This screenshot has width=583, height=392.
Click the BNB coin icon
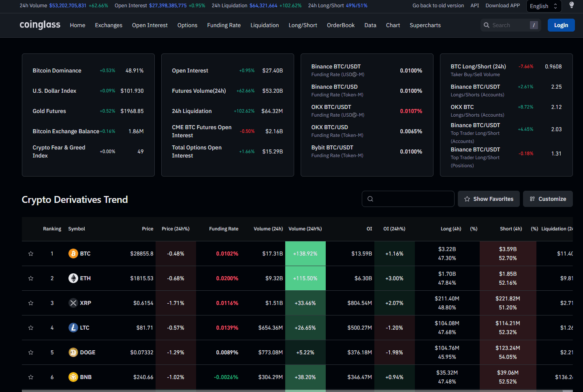73,377
